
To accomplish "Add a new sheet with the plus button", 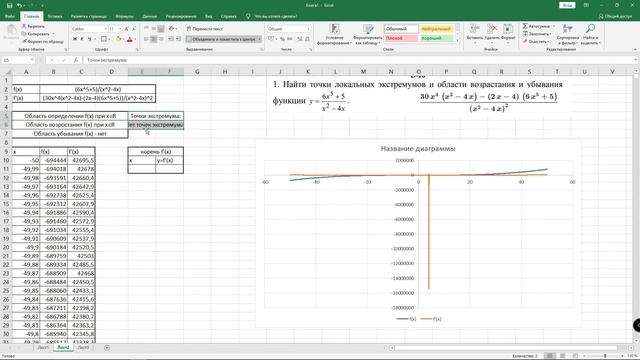I will [107, 347].
